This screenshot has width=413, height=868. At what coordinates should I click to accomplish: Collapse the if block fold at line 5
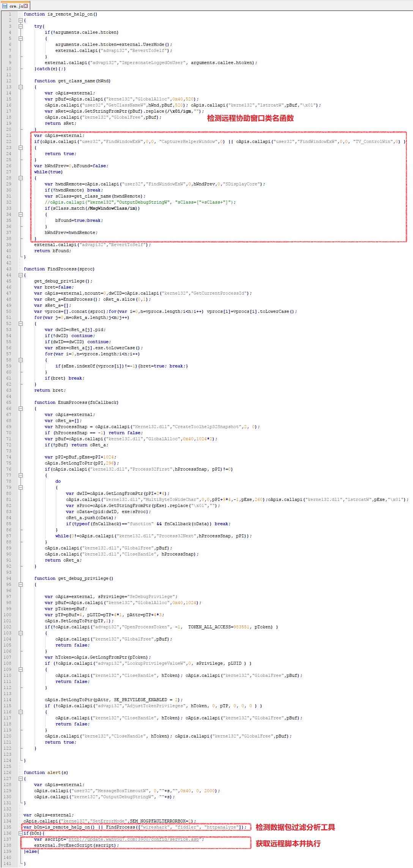coord(20,38)
